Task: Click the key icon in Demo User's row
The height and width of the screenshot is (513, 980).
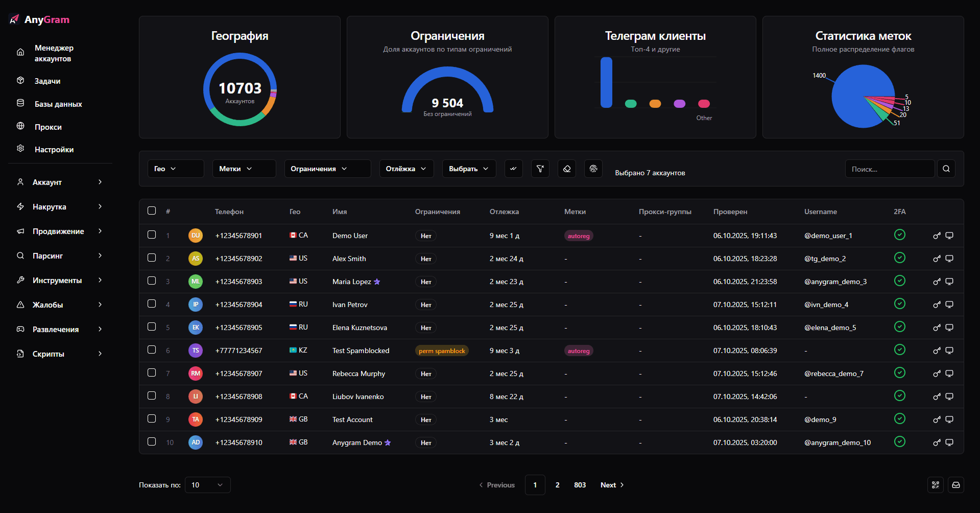Action: (x=937, y=236)
